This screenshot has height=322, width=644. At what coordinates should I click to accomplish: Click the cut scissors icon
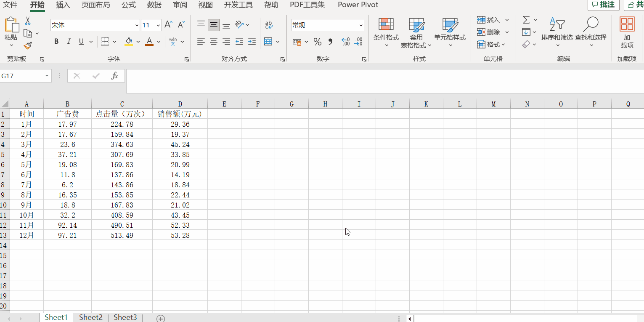pos(28,21)
